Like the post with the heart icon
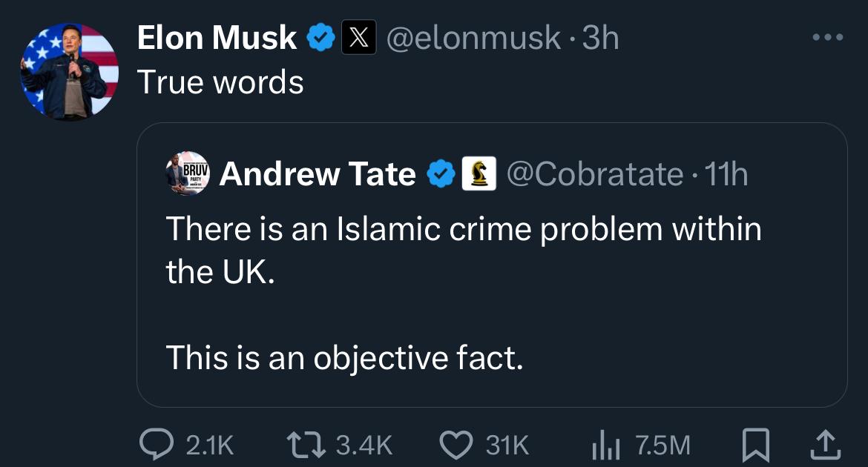868x467 pixels. [456, 444]
